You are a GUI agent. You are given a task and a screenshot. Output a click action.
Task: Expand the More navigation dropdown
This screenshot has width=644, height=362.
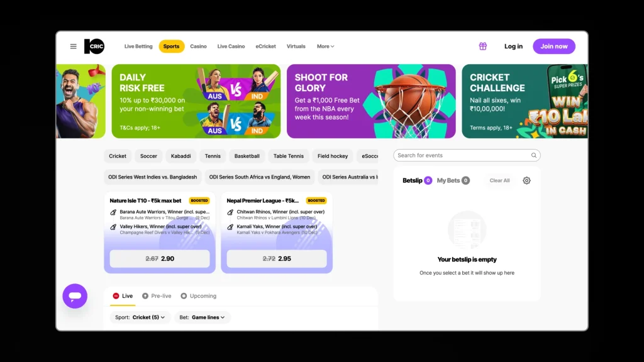click(x=325, y=47)
